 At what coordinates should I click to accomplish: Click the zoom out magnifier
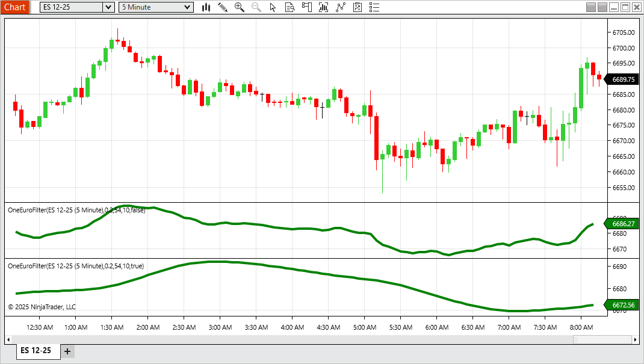point(256,7)
